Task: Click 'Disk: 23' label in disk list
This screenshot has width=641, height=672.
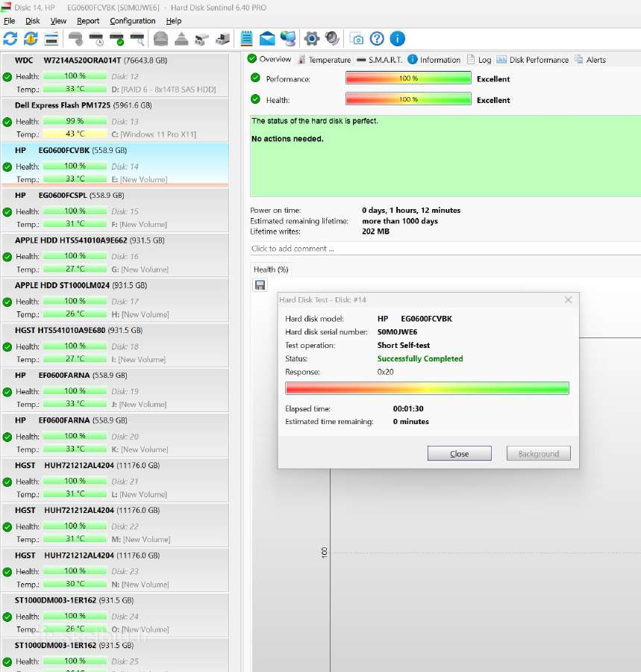Action: (125, 571)
